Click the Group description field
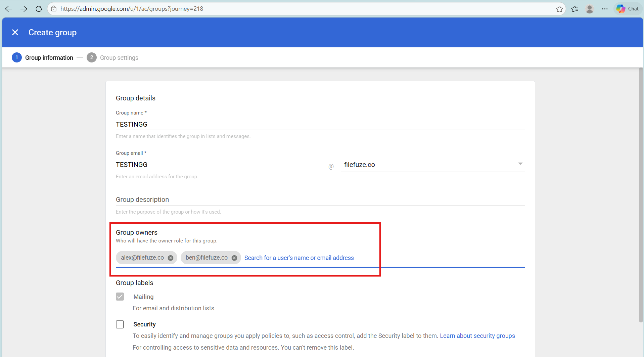This screenshot has width=644, height=357. (x=320, y=199)
